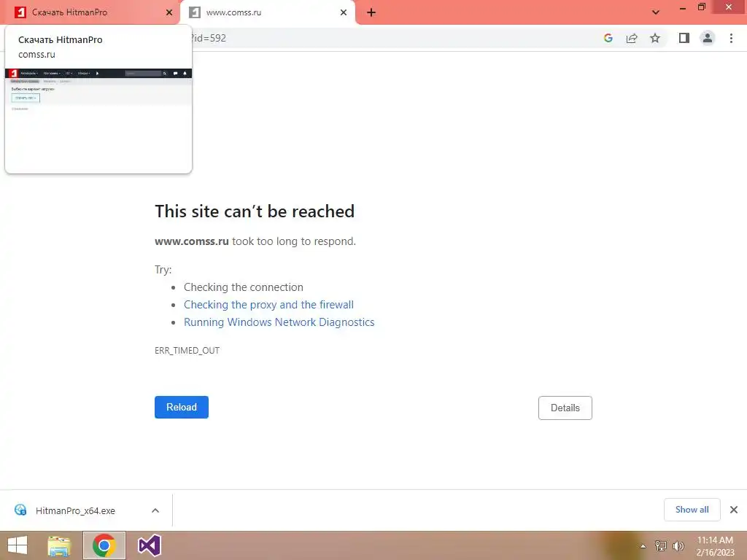Click tab preview thumbnail of comss.ru

98,120
